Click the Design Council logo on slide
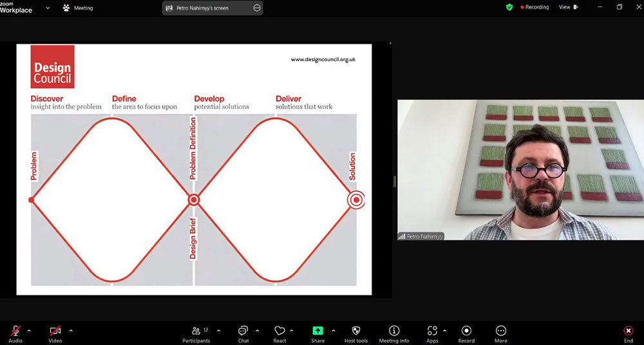The image size is (644, 345). 53,66
